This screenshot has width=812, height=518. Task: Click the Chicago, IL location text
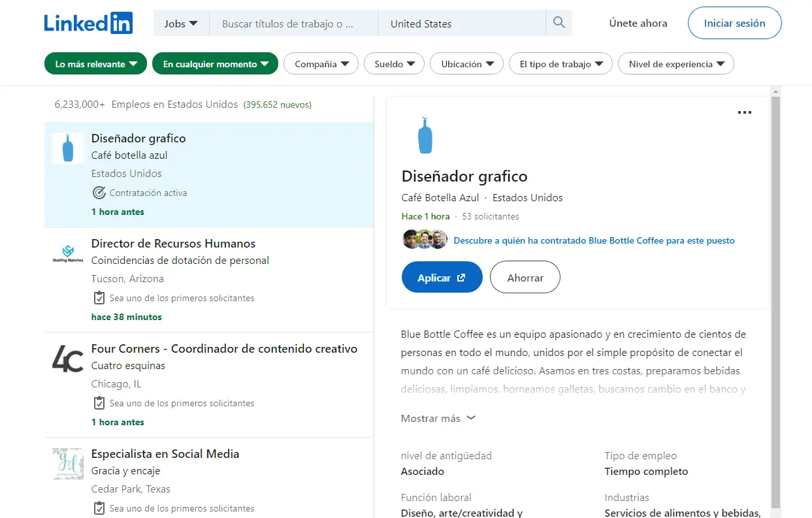[116, 384]
